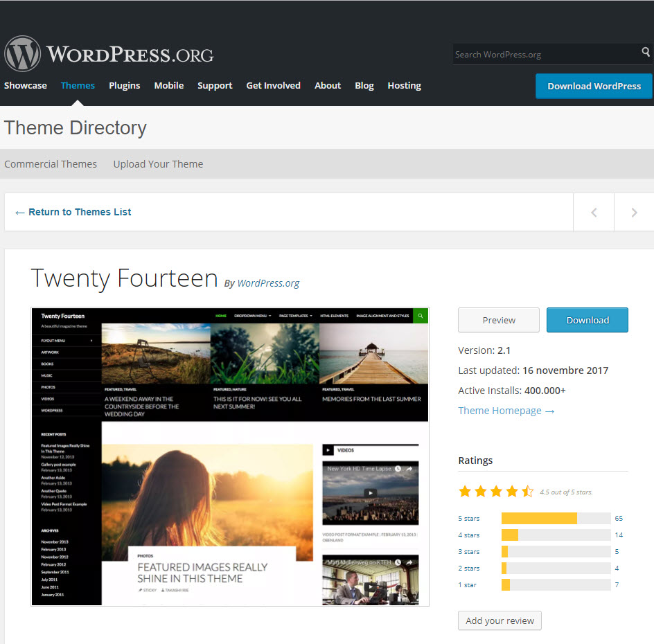Click the star rating icons

coord(495,492)
